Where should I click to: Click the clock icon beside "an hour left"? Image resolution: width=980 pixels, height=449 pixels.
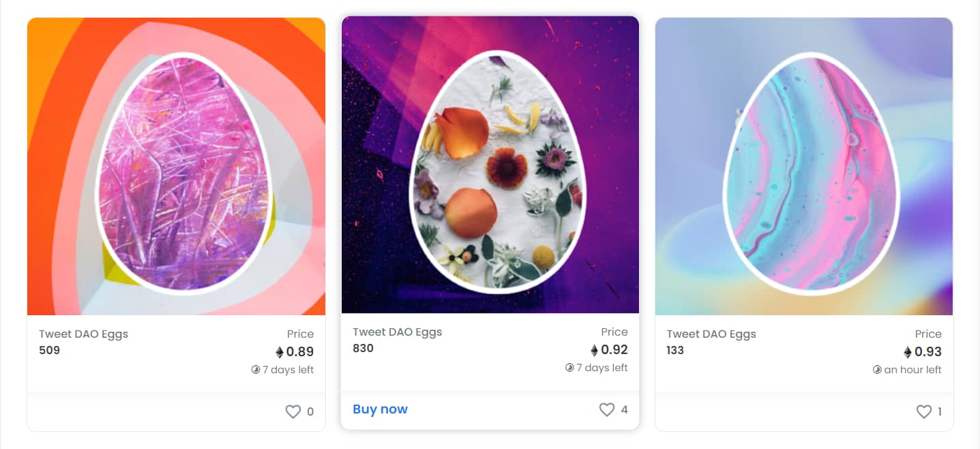pyautogui.click(x=877, y=370)
